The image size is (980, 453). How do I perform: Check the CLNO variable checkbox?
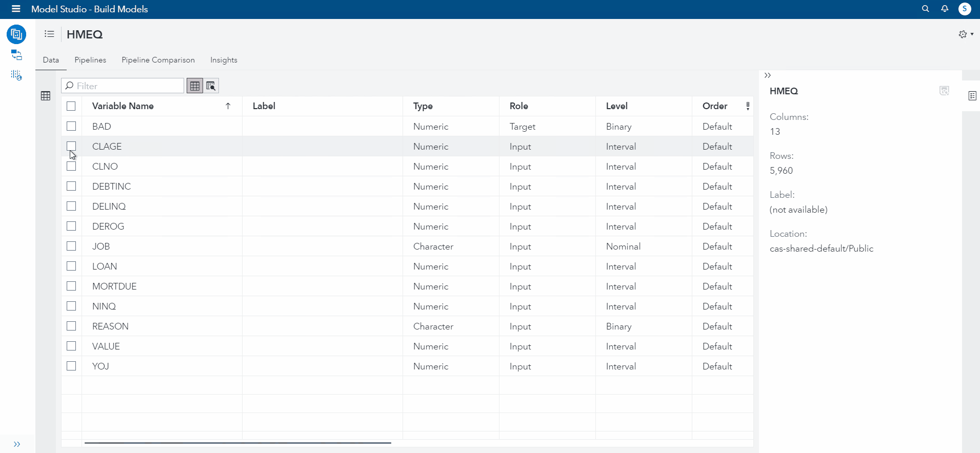point(71,166)
